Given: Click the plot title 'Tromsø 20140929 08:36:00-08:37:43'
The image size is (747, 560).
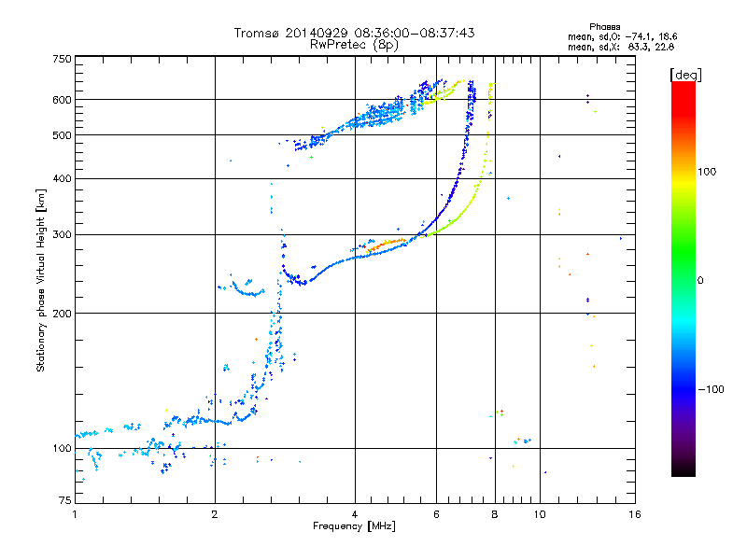Looking at the screenshot, I should tap(355, 33).
